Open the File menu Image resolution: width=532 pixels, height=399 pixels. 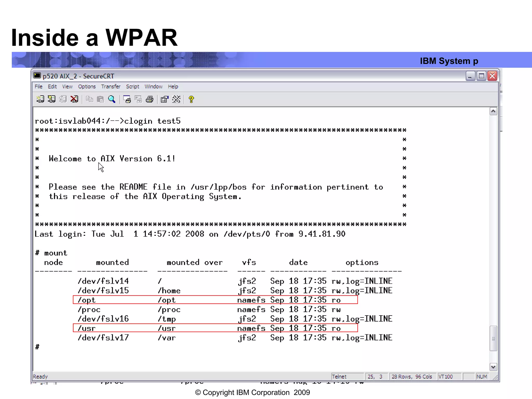pos(38,87)
